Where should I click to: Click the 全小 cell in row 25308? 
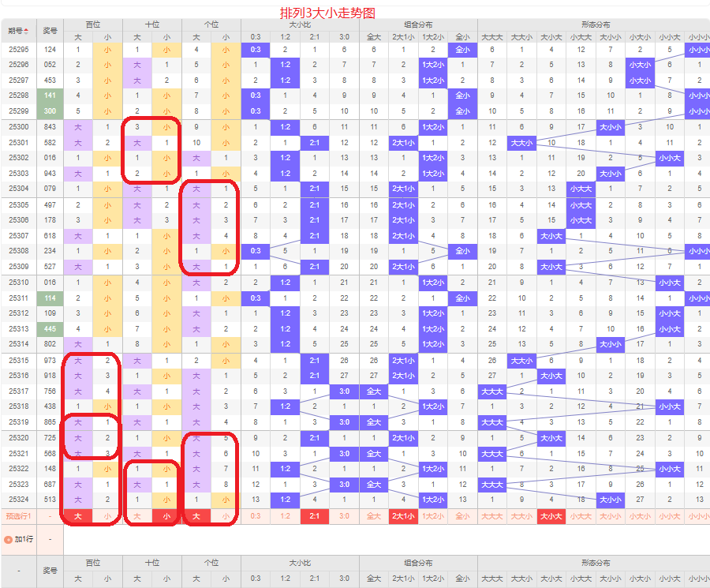(462, 251)
